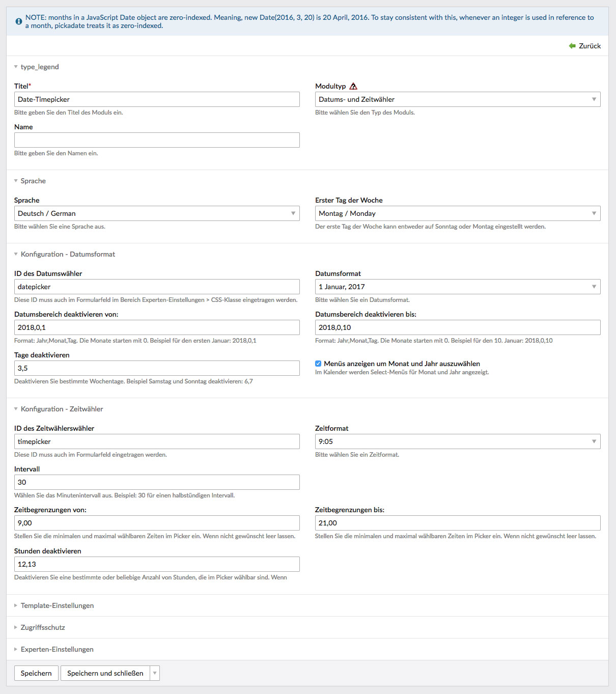Open the Modultyp dropdown
The width and height of the screenshot is (616, 694).
pos(457,99)
